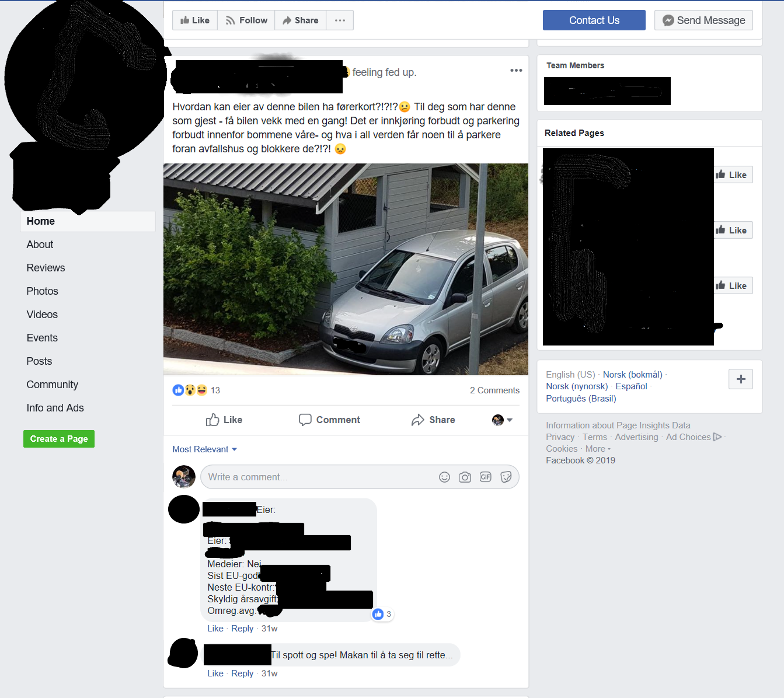This screenshot has width=784, height=698.
Task: Click the Contact Us button
Action: [594, 20]
